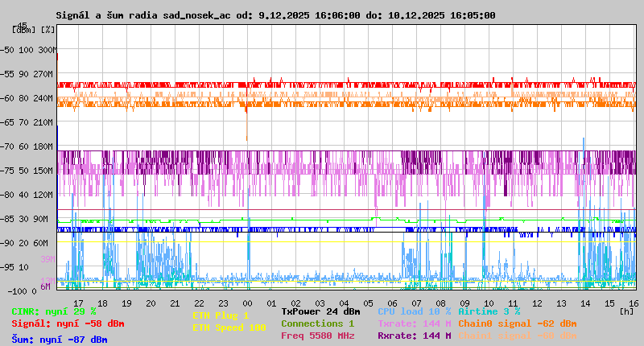Click the yellow ETH Plug legend label

pyautogui.click(x=221, y=315)
